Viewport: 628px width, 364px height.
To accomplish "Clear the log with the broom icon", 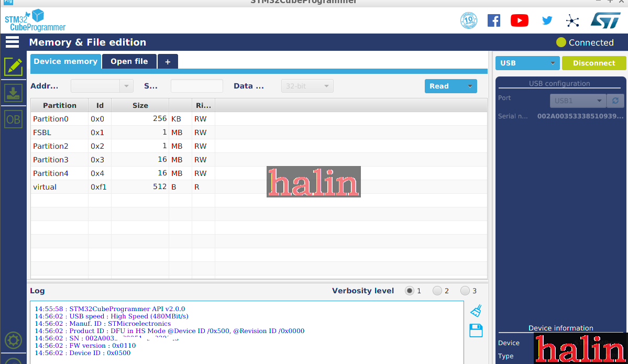I will (476, 311).
